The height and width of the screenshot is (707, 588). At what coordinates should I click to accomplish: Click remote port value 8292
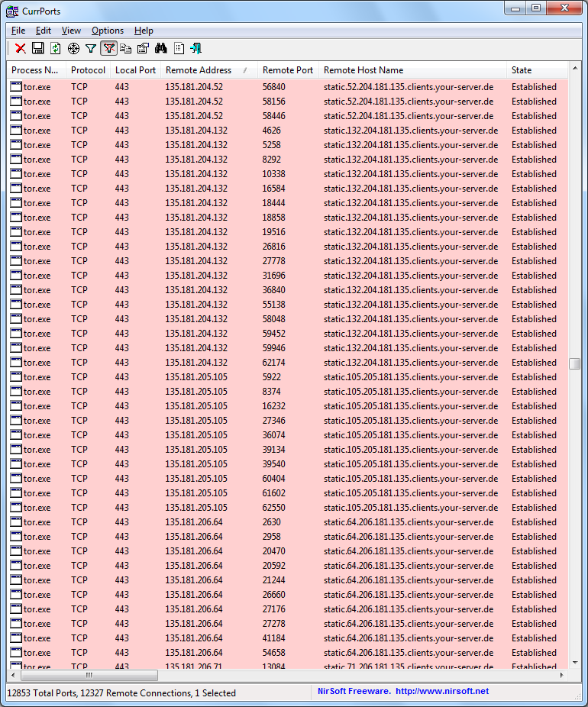(271, 160)
